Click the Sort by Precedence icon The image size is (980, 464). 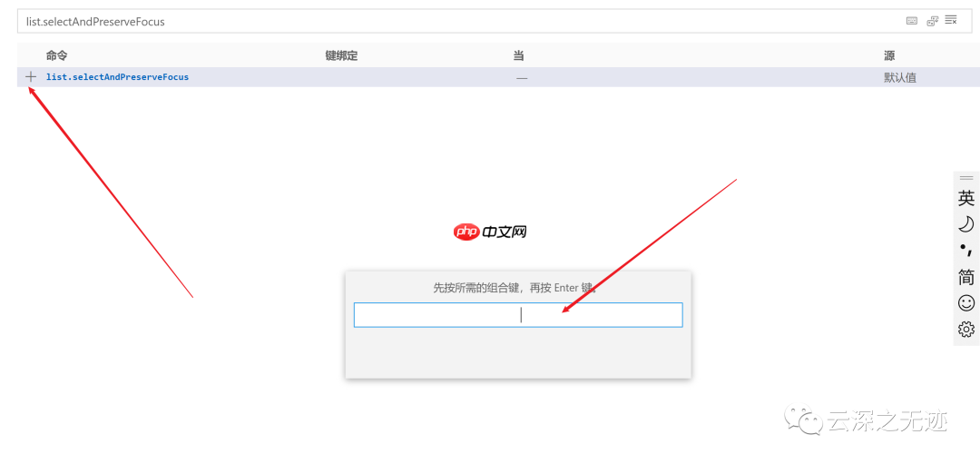coord(932,21)
